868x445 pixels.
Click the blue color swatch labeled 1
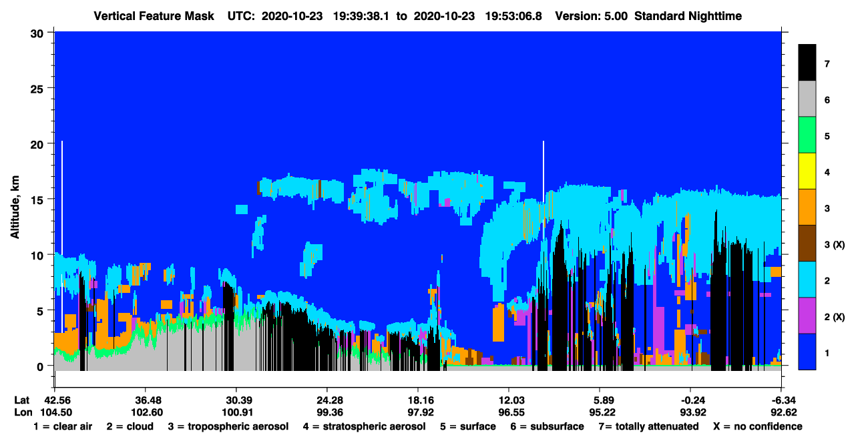tap(807, 352)
